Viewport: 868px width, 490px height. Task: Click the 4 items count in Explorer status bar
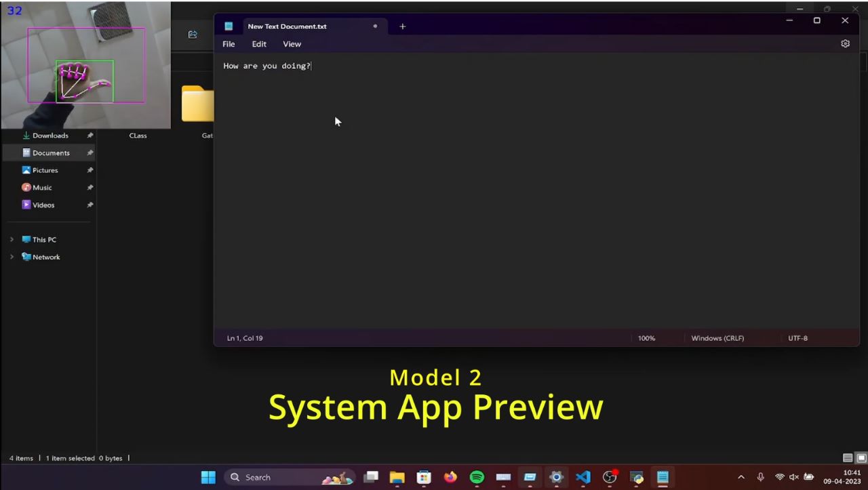[21, 458]
